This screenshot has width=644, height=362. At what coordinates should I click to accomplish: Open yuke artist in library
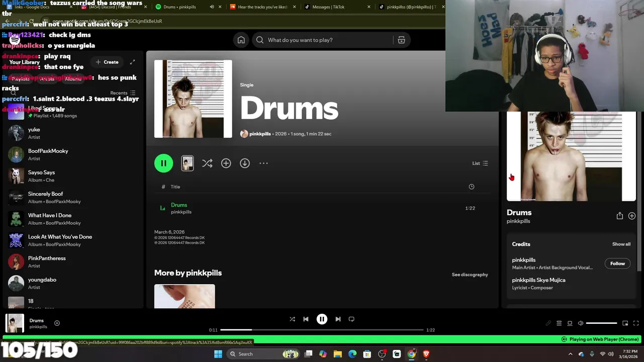(73, 133)
